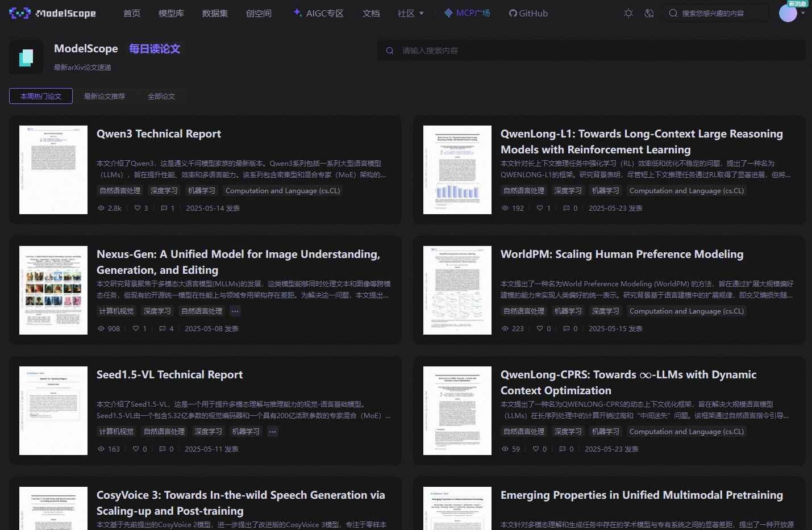Open comments on the WorldPM paper
Screen dimensions: 812x530
[567, 328]
